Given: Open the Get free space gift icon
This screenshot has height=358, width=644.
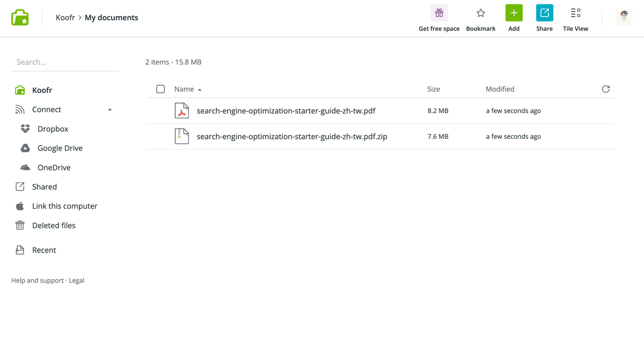Looking at the screenshot, I should (x=439, y=14).
